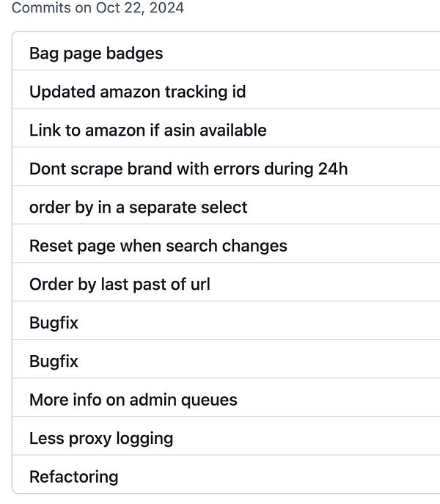The width and height of the screenshot is (440, 504).
Task: Click the "Commits on Oct 22, 2024" heading
Action: tap(98, 9)
